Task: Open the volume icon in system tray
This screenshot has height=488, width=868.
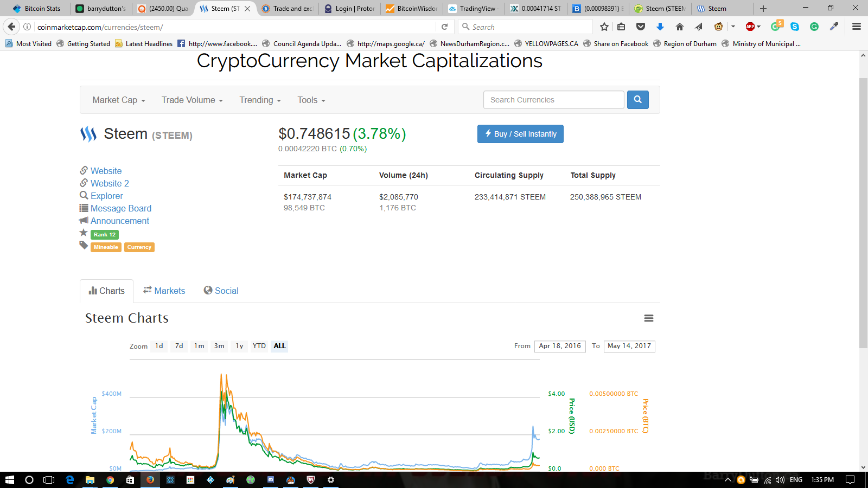Action: click(780, 480)
